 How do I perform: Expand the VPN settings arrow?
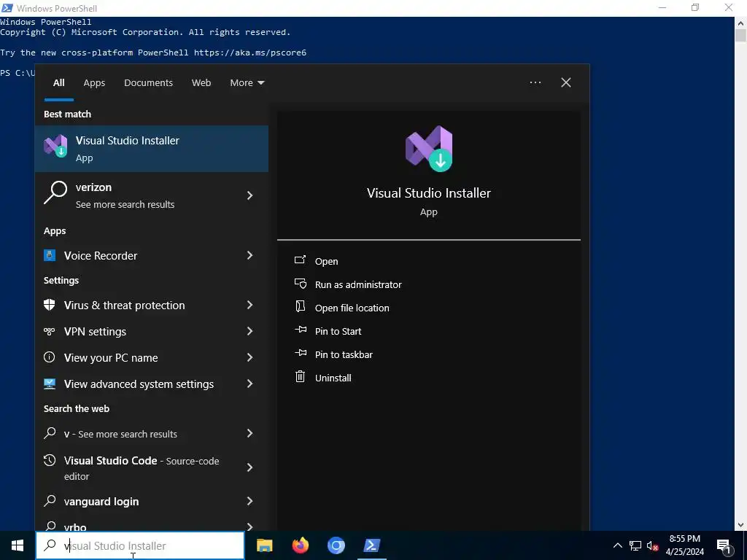pyautogui.click(x=249, y=331)
